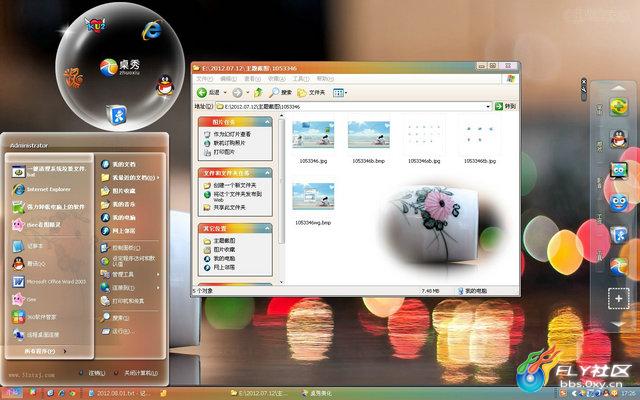
Task: Go back in the Explorer window
Action: 209,93
